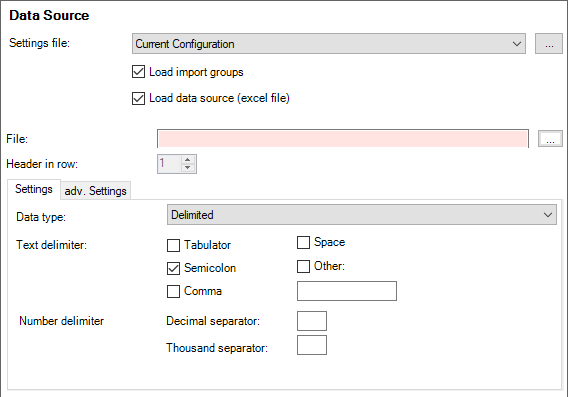Image resolution: width=568 pixels, height=397 pixels.
Task: Open the Settings file dropdown
Action: [x=329, y=44]
